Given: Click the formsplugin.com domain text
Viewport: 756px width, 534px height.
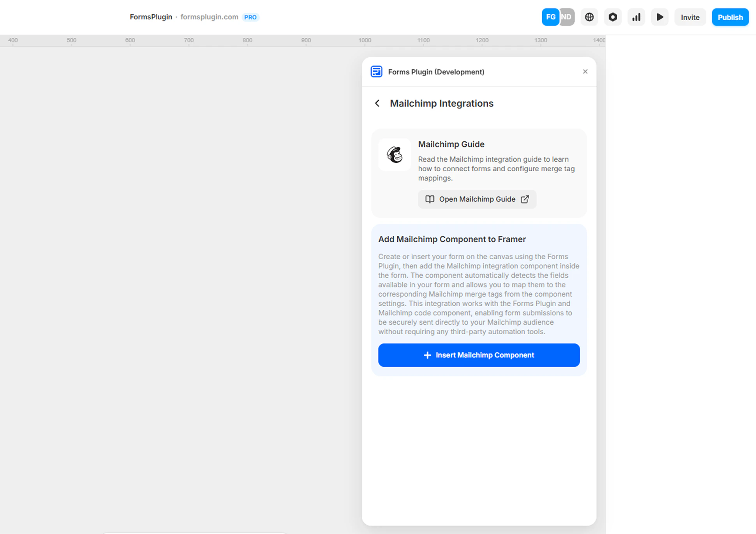Looking at the screenshot, I should click(209, 17).
